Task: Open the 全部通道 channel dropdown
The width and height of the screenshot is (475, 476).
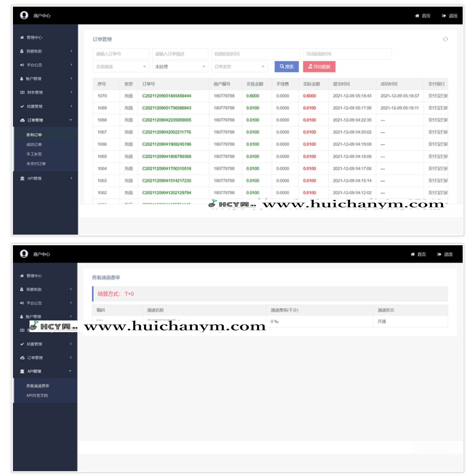Action: (x=121, y=67)
